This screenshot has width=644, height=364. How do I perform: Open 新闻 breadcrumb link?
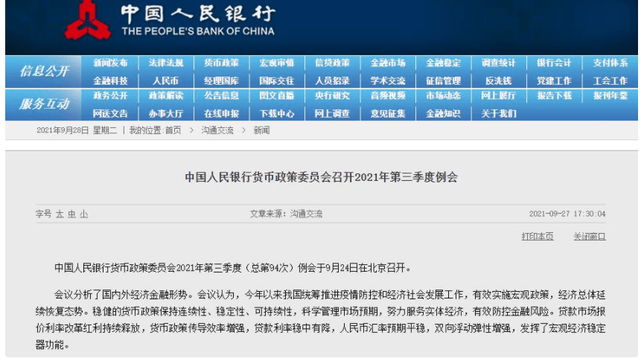[261, 130]
